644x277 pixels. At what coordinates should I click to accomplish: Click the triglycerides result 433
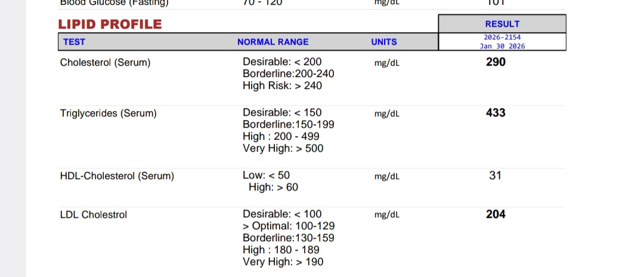496,113
